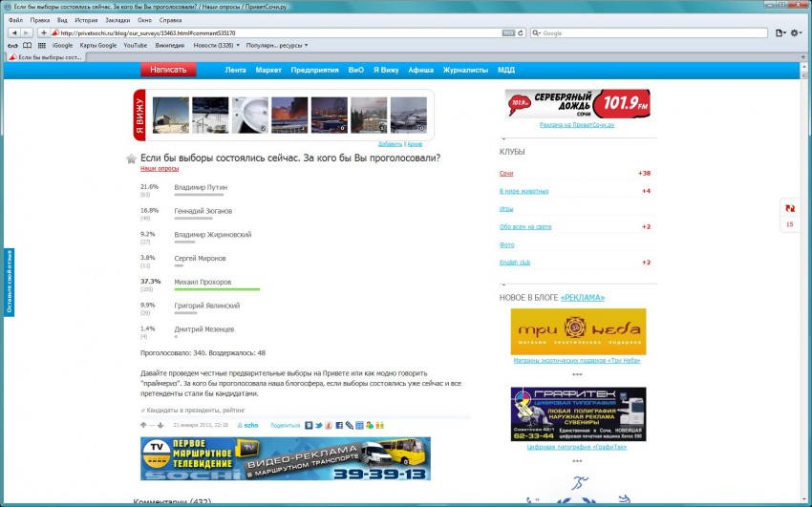Downvote the post with the down arrow
Screen dimensions: 812x507
(x=159, y=425)
